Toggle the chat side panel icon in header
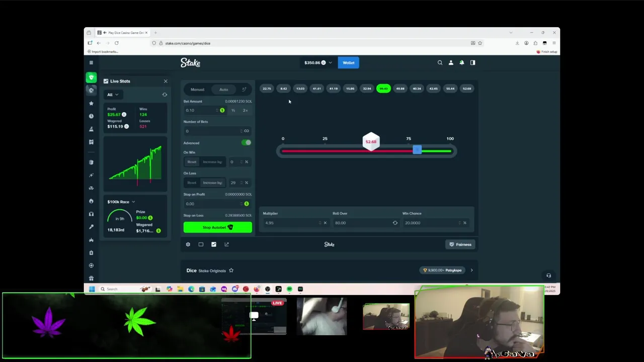 [x=472, y=62]
